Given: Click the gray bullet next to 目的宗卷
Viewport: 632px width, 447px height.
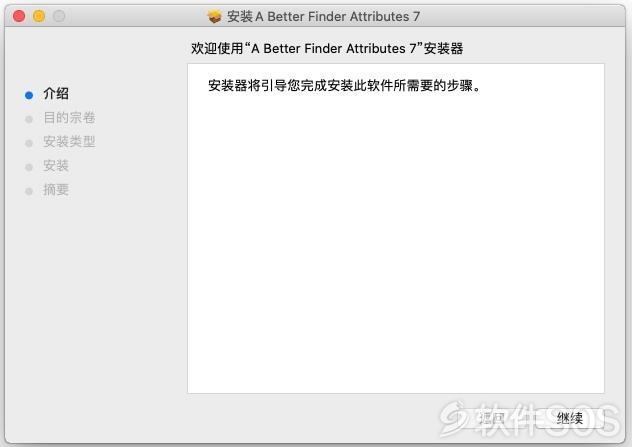Looking at the screenshot, I should [29, 119].
